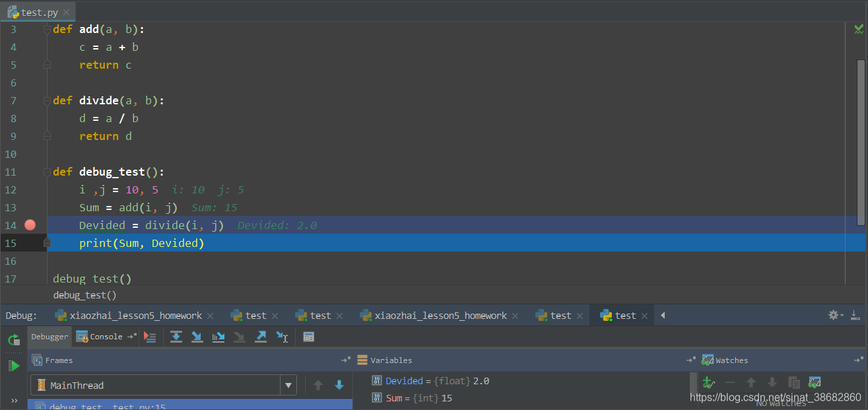Click pin icon next to Console tab
868x410 pixels.
[x=132, y=337]
